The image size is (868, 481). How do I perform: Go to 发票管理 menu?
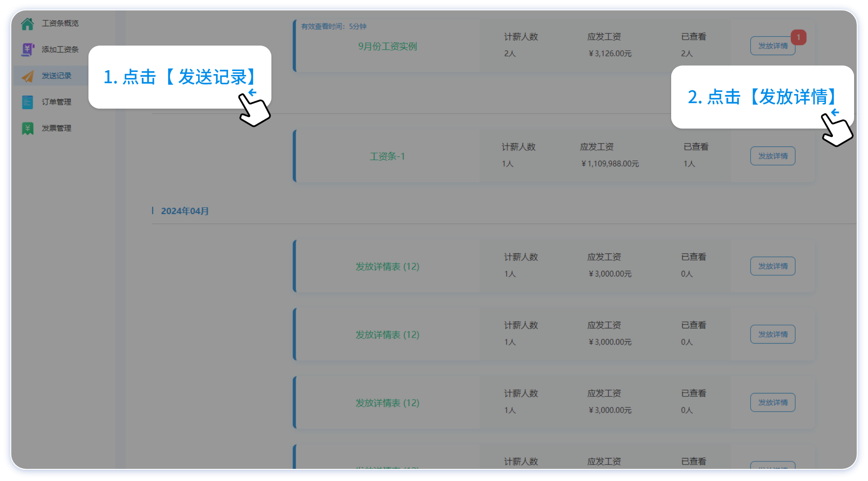[56, 128]
